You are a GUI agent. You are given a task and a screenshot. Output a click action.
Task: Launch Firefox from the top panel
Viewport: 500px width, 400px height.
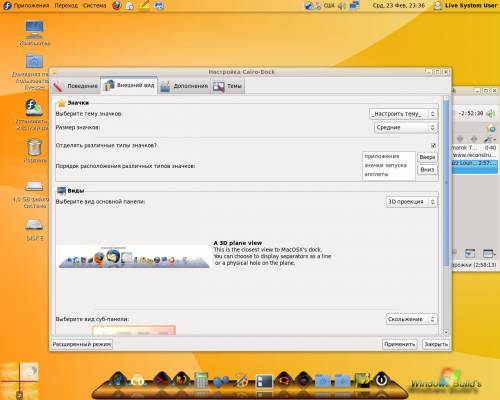tap(116, 5)
